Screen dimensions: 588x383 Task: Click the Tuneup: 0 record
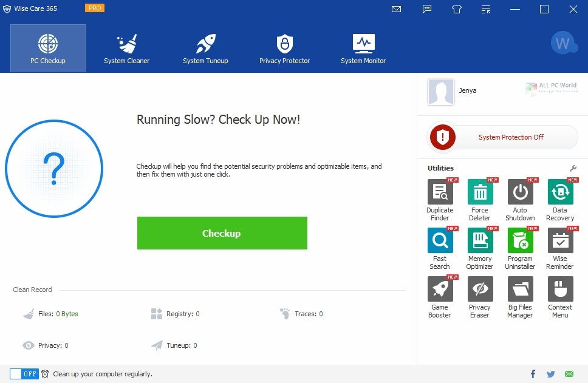coord(174,345)
